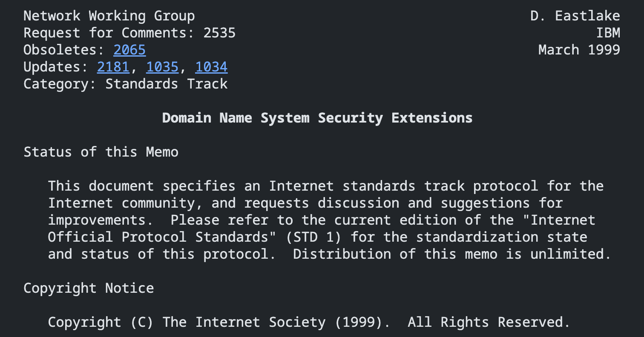Click the IBM organization text
The image size is (644, 337).
pos(608,33)
